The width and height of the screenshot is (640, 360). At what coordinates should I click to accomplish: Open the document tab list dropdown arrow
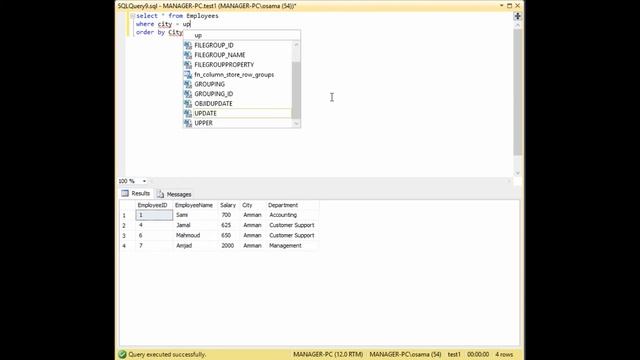point(501,6)
